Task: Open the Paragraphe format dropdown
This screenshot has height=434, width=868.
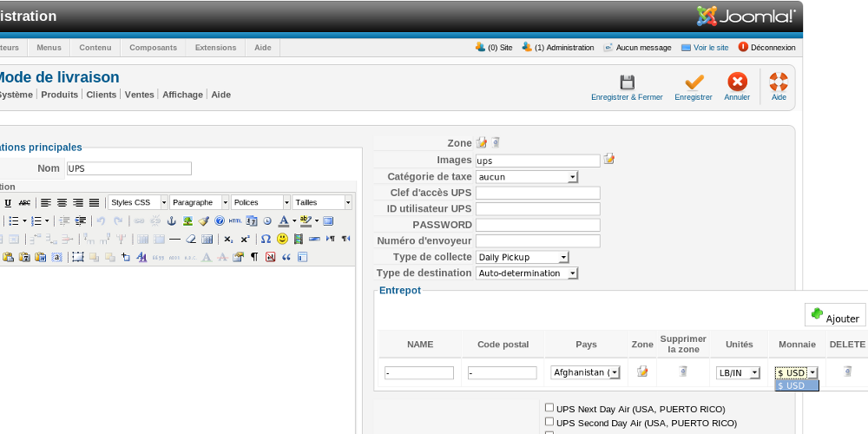Action: (200, 202)
